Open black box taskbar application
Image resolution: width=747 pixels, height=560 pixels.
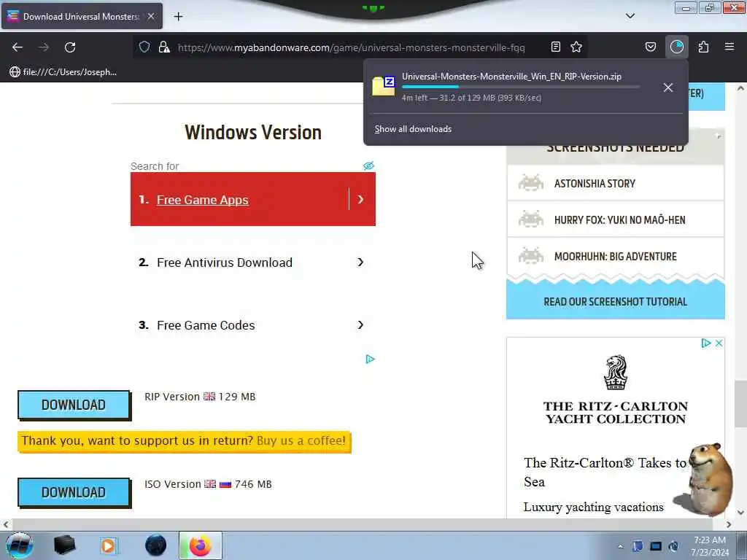point(65,545)
